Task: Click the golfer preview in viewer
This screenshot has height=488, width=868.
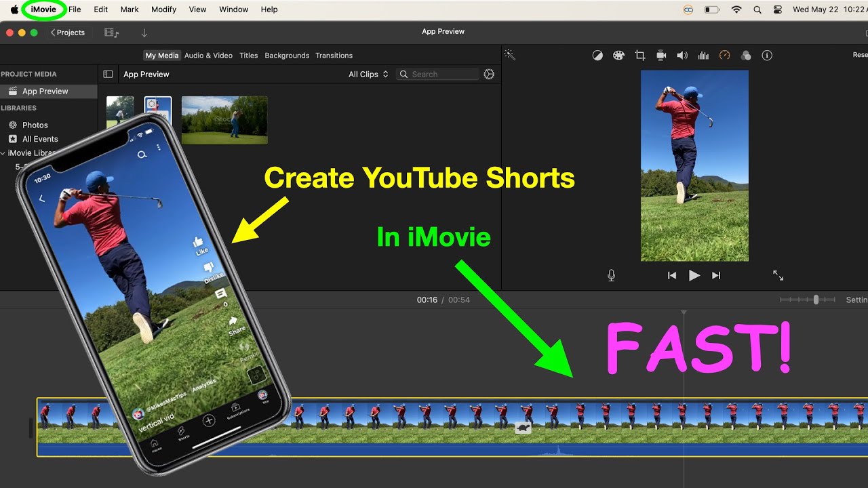Action: click(x=694, y=165)
